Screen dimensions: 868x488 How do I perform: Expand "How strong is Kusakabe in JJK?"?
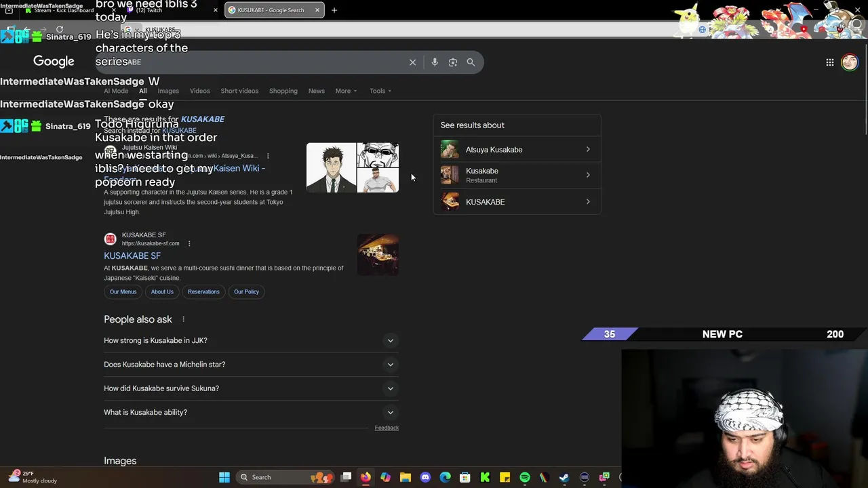(251, 340)
